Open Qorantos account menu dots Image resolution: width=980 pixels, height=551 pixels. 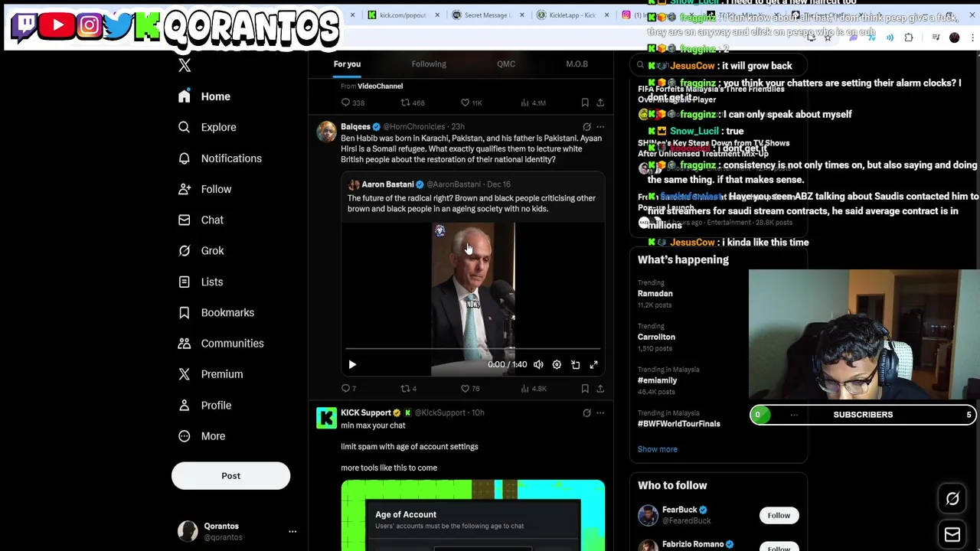pos(292,531)
